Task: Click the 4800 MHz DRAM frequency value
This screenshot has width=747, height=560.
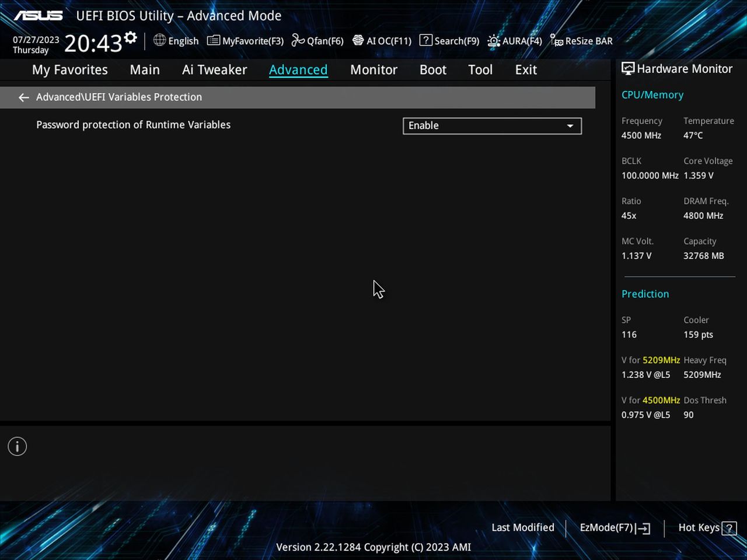Action: (703, 216)
